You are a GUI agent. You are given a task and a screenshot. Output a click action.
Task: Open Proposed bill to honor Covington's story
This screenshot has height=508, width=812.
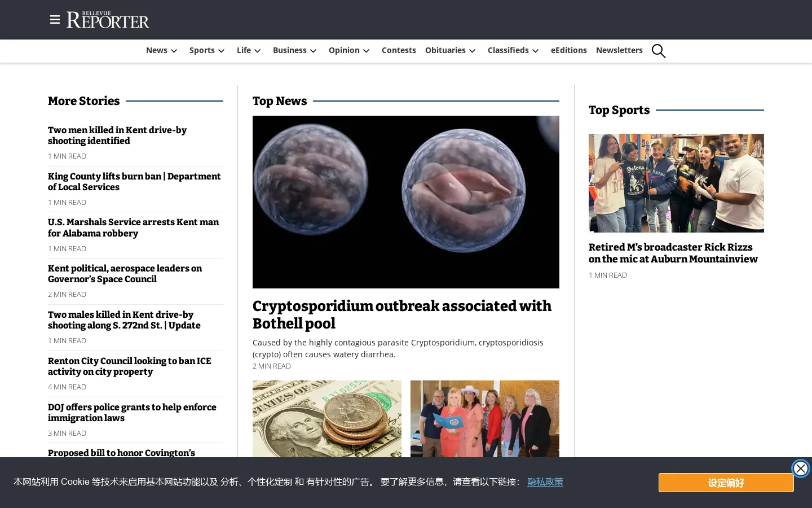tap(121, 453)
